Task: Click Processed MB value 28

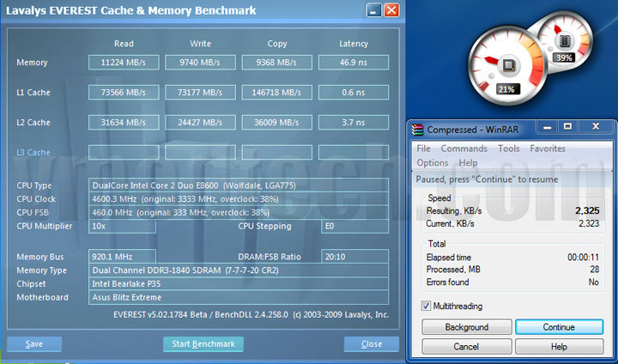Action: [x=594, y=270]
